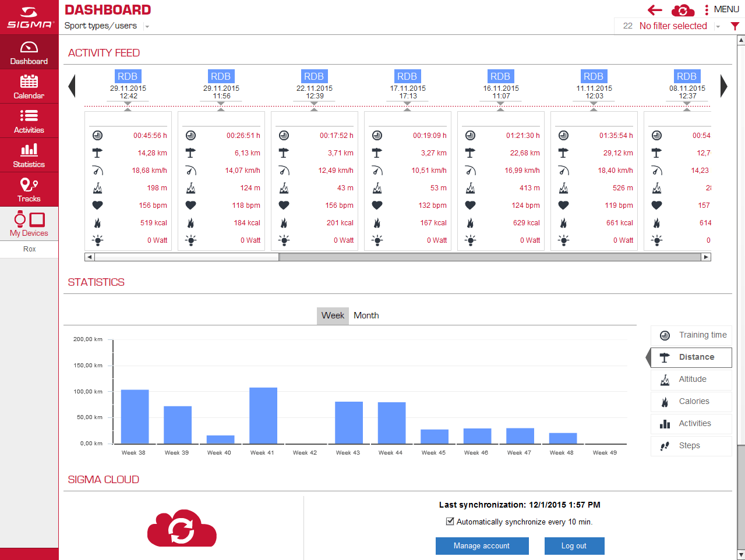Toggle automatic synchronization checkbox
The image size is (745, 560).
point(450,522)
